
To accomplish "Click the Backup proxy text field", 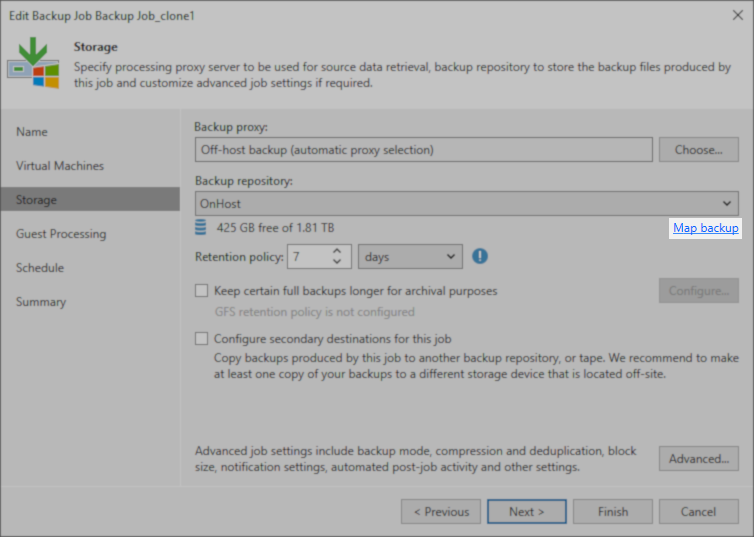I will 424,150.
